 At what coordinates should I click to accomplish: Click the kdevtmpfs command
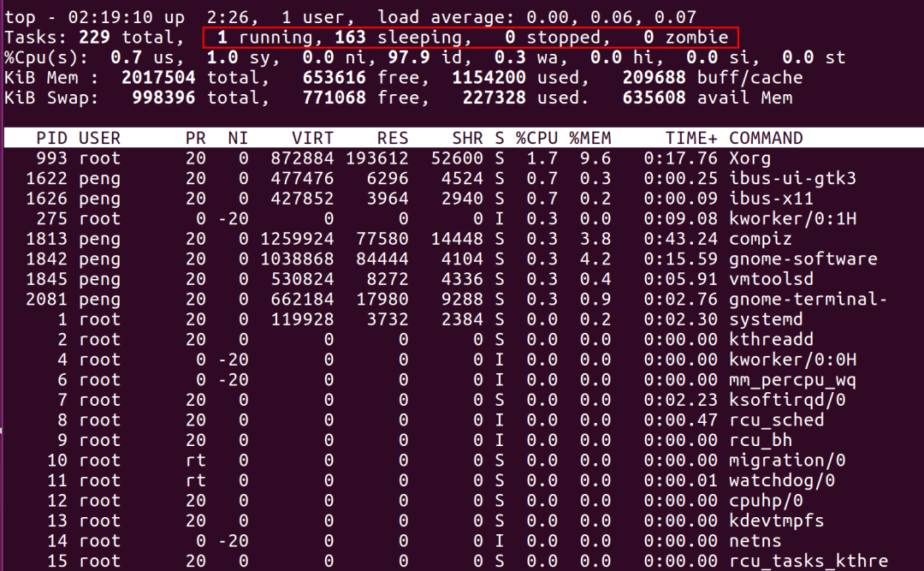(x=776, y=520)
